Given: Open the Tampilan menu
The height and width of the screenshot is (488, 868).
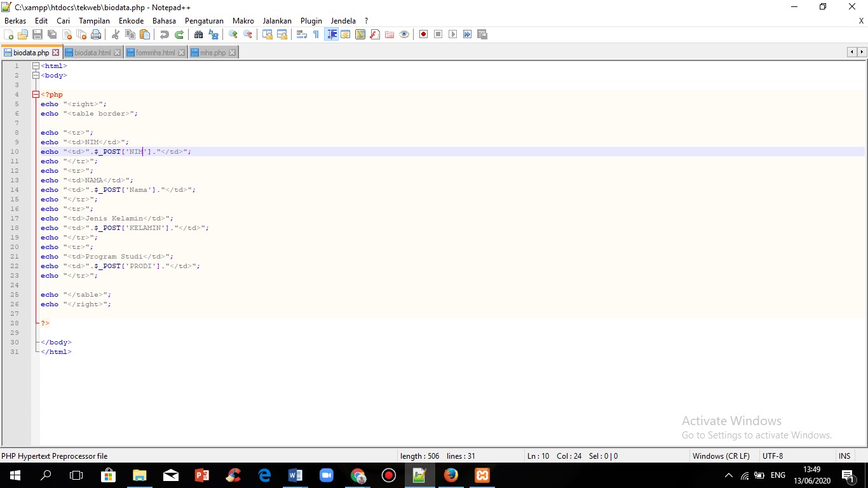Looking at the screenshot, I should click(95, 21).
